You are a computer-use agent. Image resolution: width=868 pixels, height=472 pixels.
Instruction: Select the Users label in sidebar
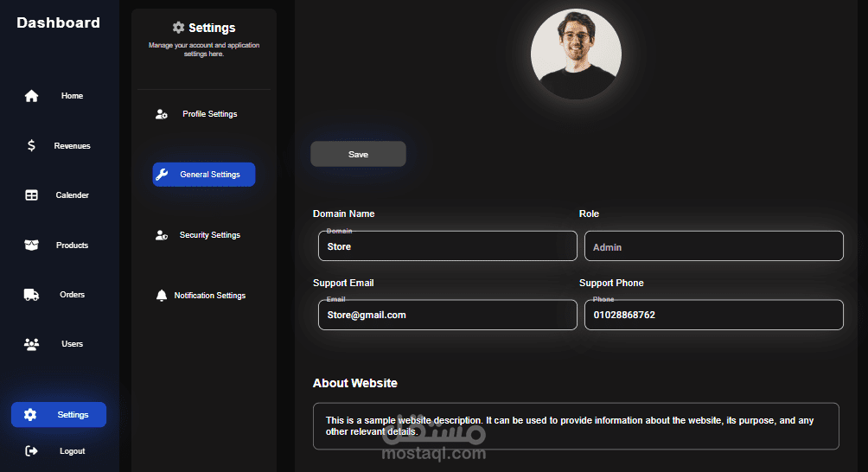(x=72, y=343)
